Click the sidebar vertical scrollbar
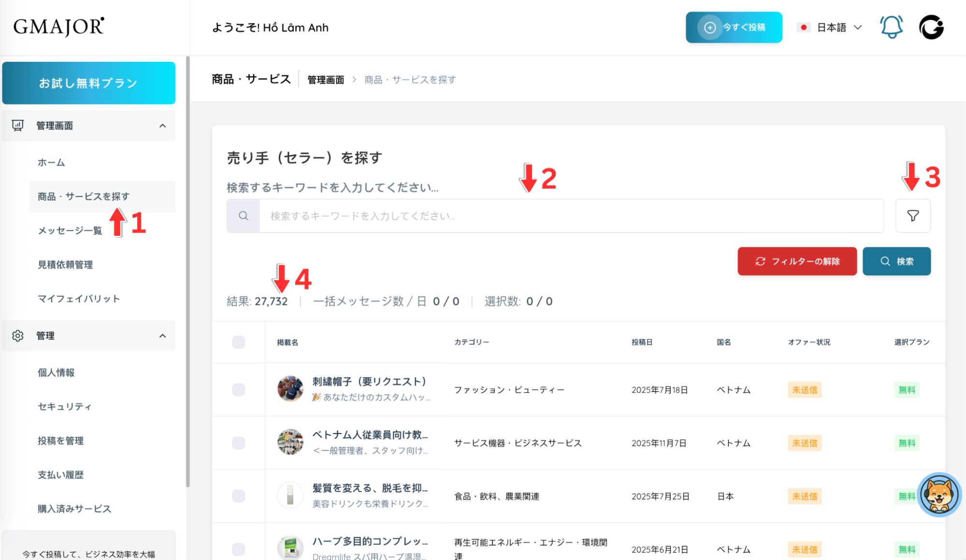 (x=187, y=271)
